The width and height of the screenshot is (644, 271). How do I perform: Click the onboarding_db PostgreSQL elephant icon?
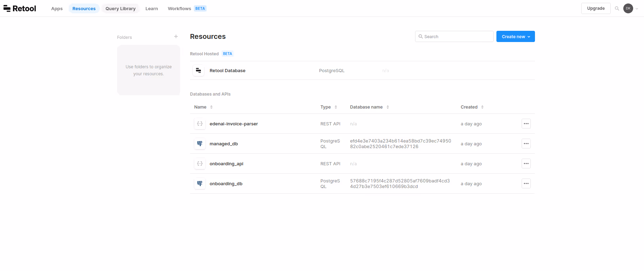click(200, 183)
